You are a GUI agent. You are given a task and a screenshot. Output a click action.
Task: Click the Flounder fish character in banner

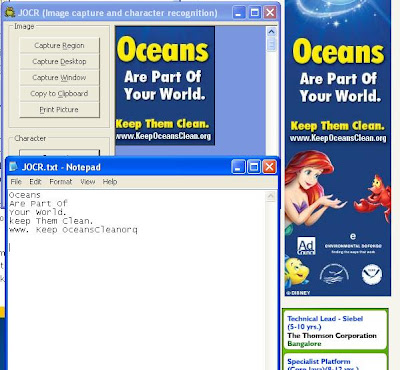coord(296,271)
